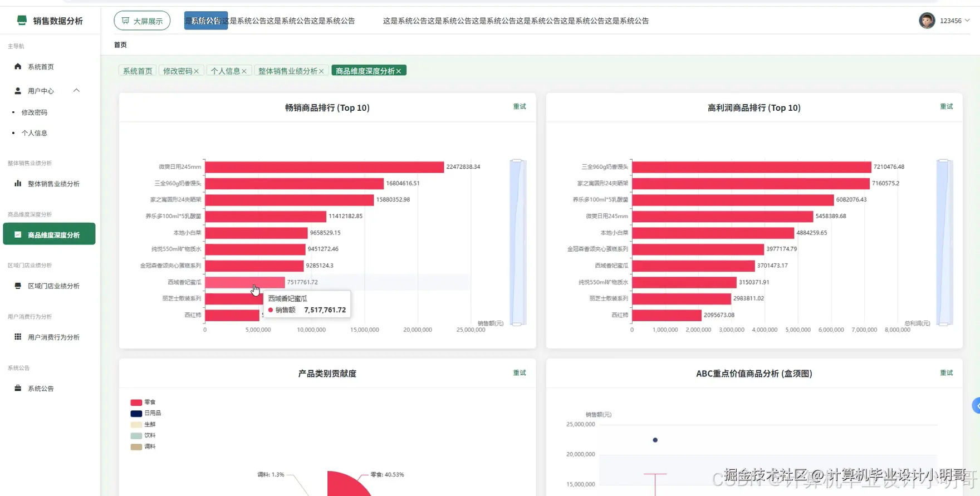
Task: Select 修改密码 submenu item
Action: tap(35, 112)
